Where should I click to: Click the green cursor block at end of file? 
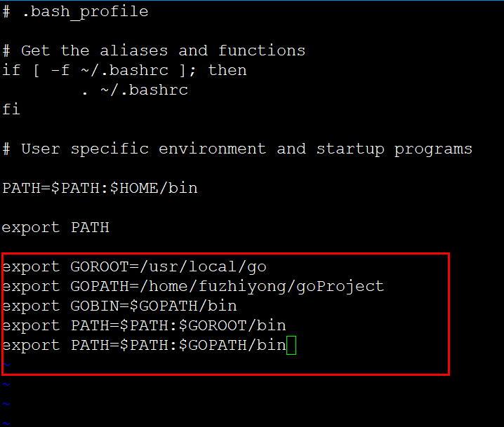click(291, 346)
